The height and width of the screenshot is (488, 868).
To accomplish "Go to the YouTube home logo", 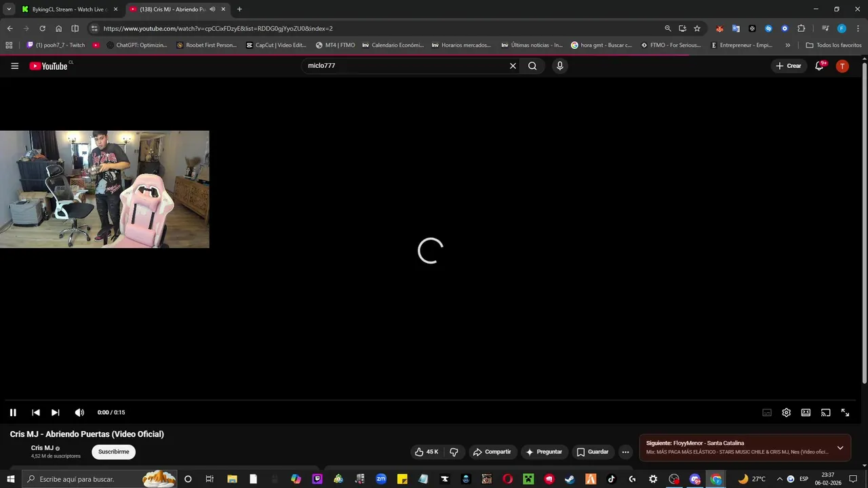I will click(x=48, y=66).
